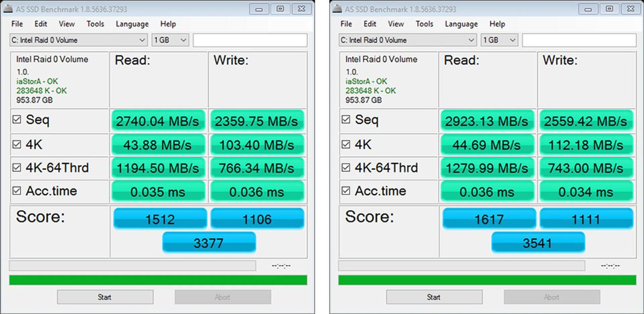Toggle the 4K-64Thrd checkbox in right window

click(x=346, y=167)
